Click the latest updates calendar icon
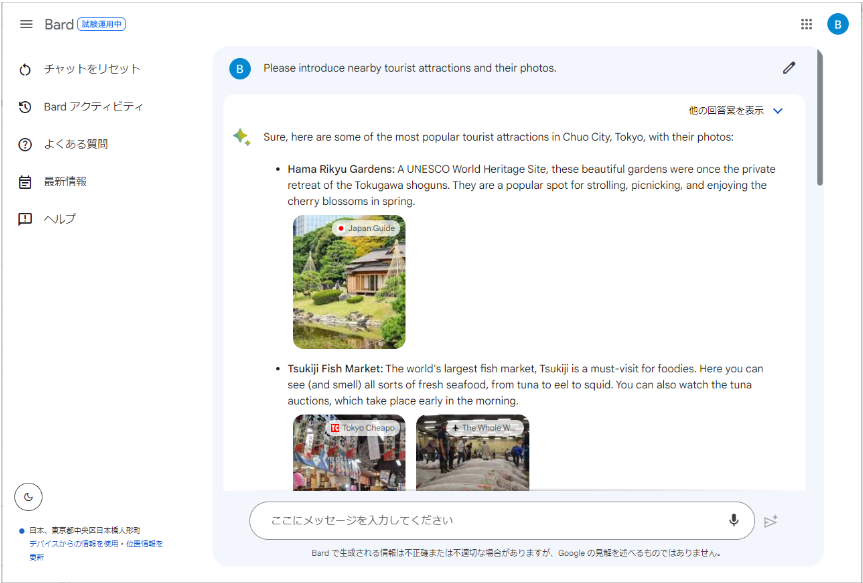 click(x=25, y=182)
